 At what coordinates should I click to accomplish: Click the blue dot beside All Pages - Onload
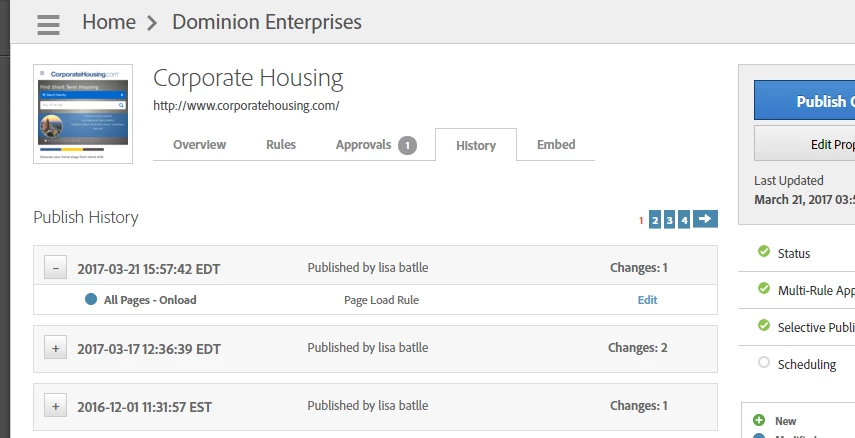pos(91,299)
